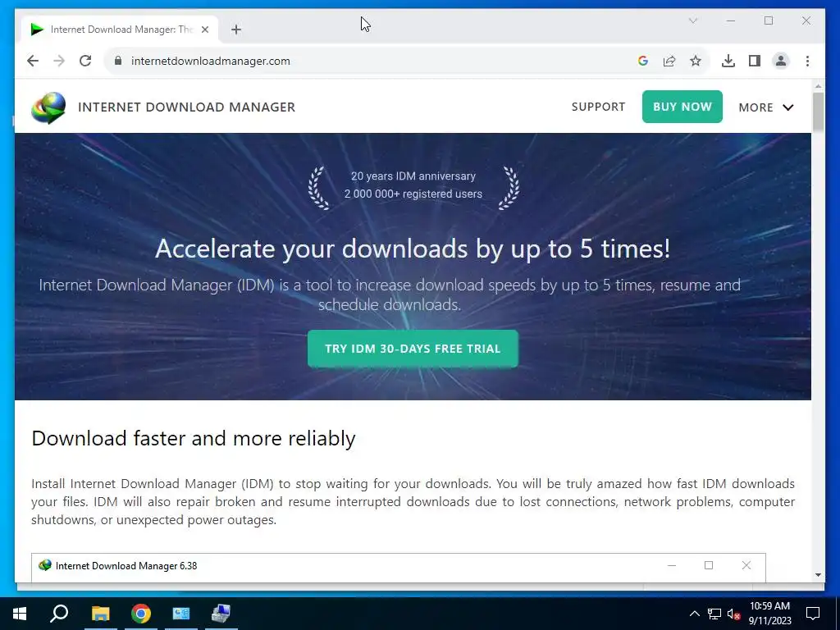
Task: Open Windows taskbar search
Action: 59,614
